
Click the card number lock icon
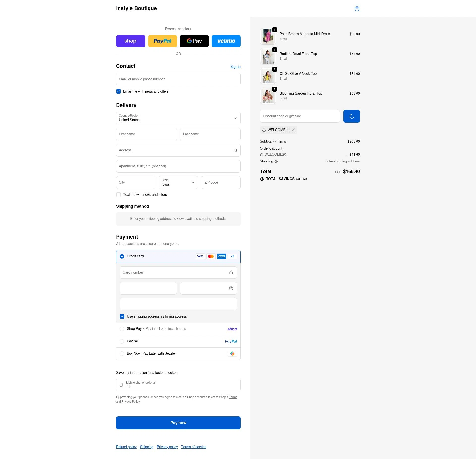(231, 272)
